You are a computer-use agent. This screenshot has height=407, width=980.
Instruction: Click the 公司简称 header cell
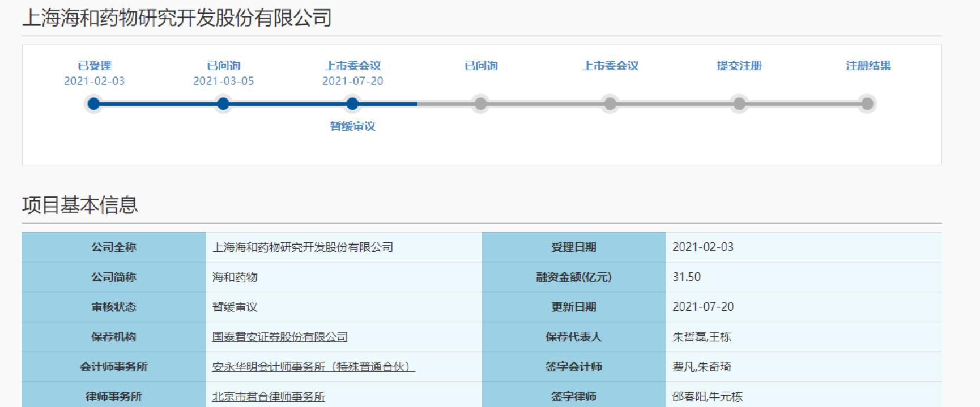click(114, 277)
